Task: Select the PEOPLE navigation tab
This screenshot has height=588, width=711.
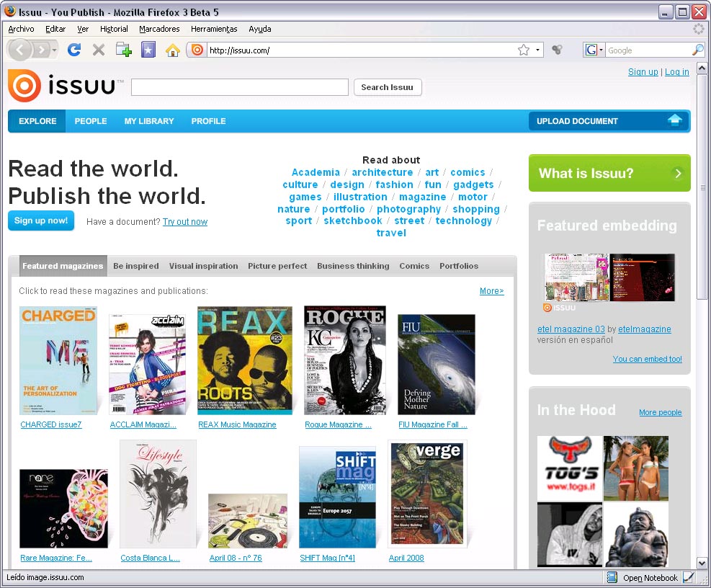Action: (x=91, y=121)
